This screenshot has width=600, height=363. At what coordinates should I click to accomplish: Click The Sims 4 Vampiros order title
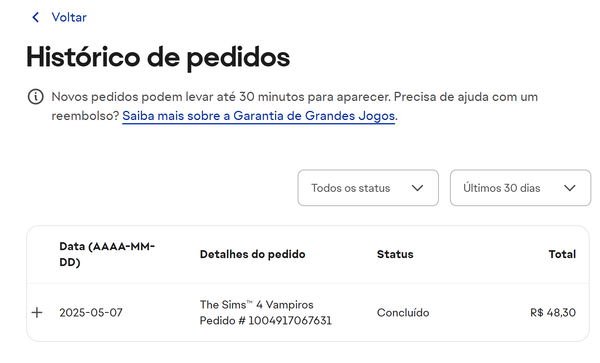coord(256,304)
